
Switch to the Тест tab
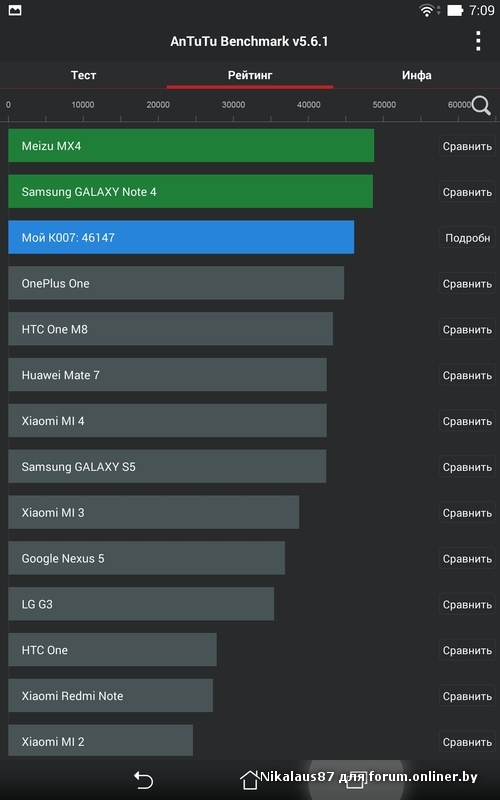[83, 75]
